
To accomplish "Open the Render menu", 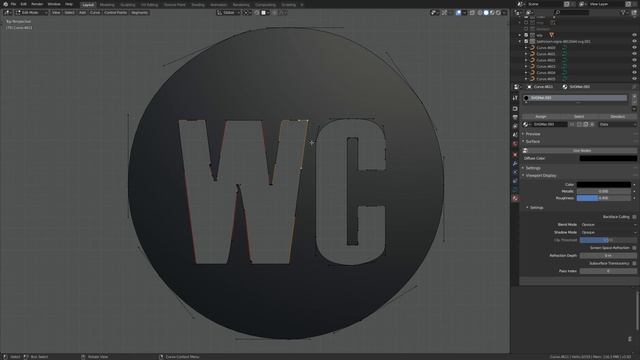I will coord(37,4).
